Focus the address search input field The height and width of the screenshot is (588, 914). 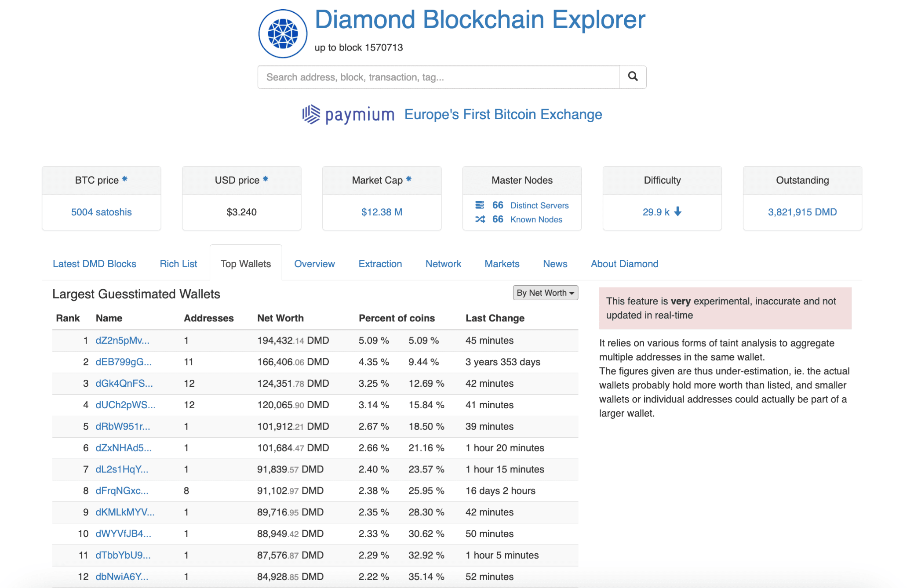(438, 77)
